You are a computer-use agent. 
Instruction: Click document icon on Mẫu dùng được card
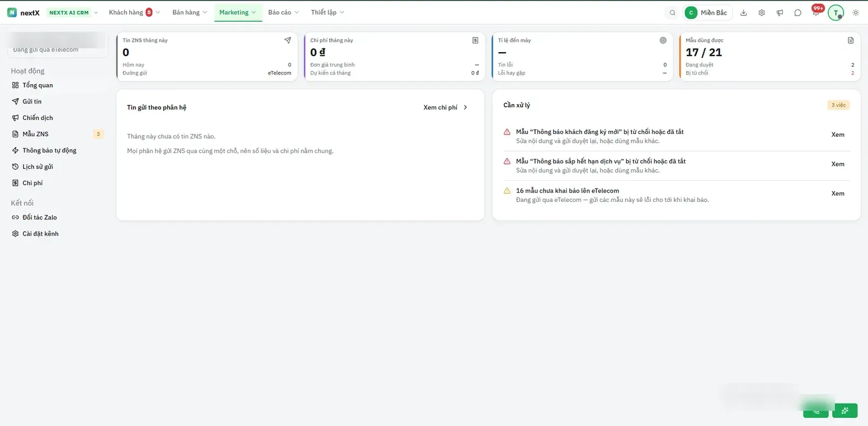(851, 40)
